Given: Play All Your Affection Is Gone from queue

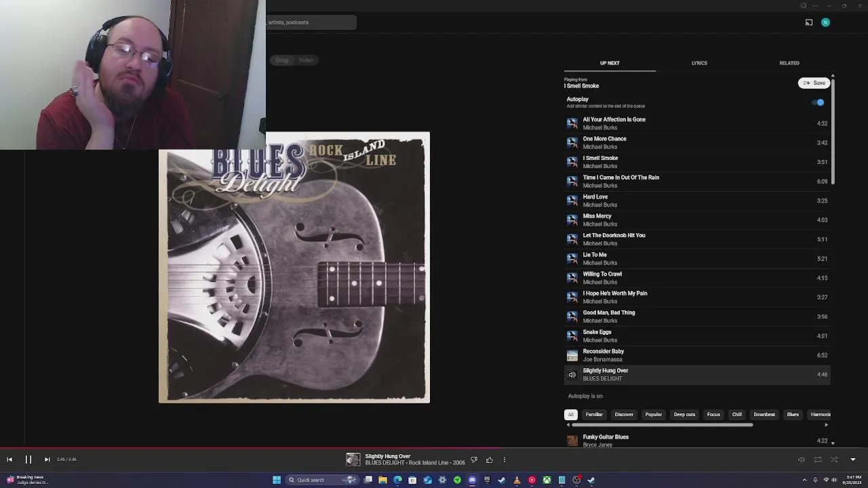Looking at the screenshot, I should pos(697,123).
